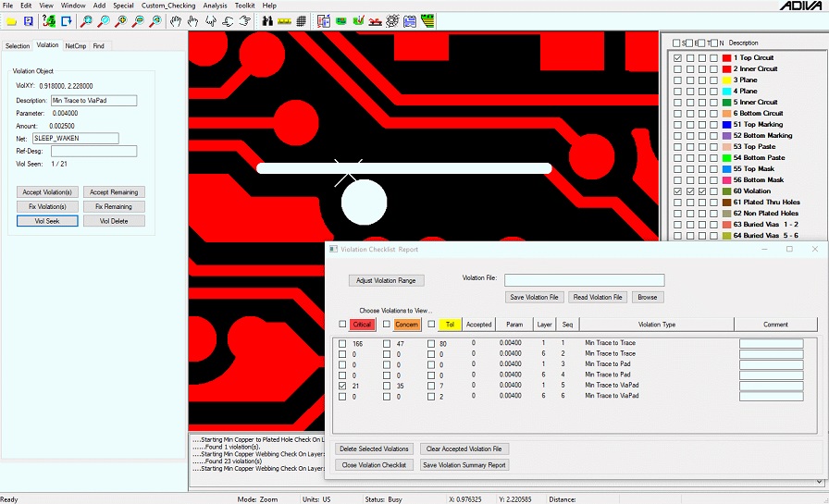Select the left pointing hand icon
Image resolution: width=829 pixels, height=504 pixels.
228,21
